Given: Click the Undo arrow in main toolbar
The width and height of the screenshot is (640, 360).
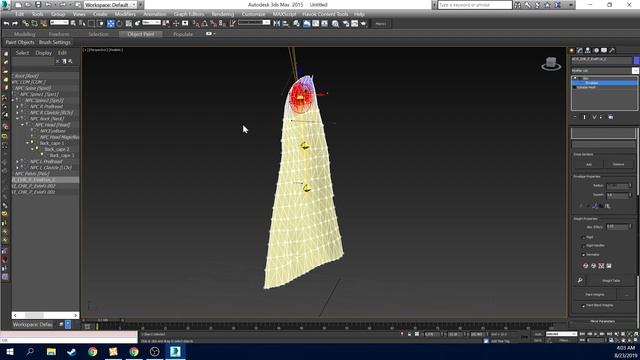Looking at the screenshot, I should (6, 24).
